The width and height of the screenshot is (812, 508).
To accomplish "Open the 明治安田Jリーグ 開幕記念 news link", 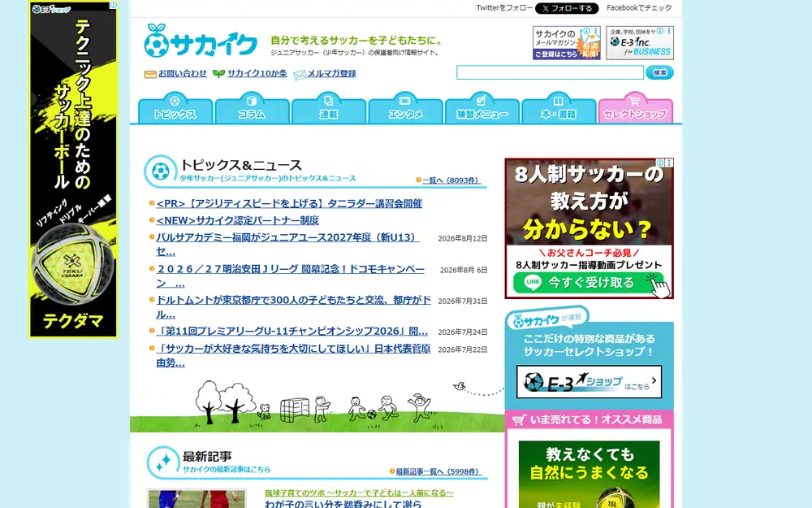I will (290, 276).
